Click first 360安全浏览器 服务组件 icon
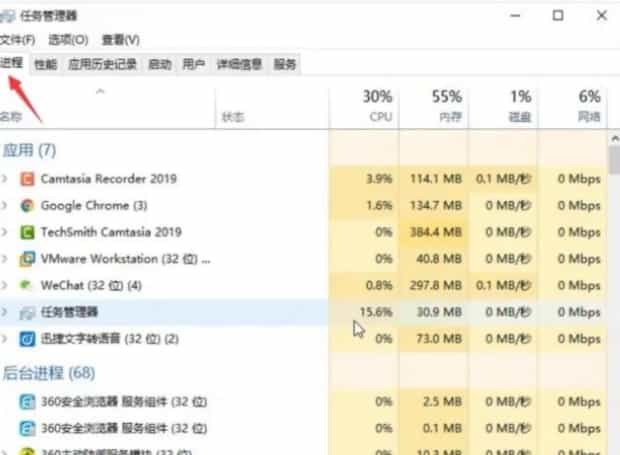Viewport: 620px width, 455px height. [x=27, y=401]
